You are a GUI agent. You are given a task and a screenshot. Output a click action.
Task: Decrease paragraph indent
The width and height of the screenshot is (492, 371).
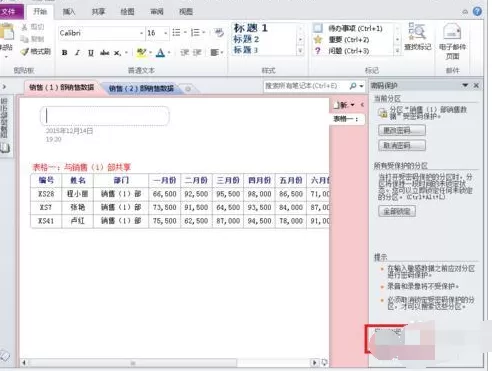tap(184, 52)
